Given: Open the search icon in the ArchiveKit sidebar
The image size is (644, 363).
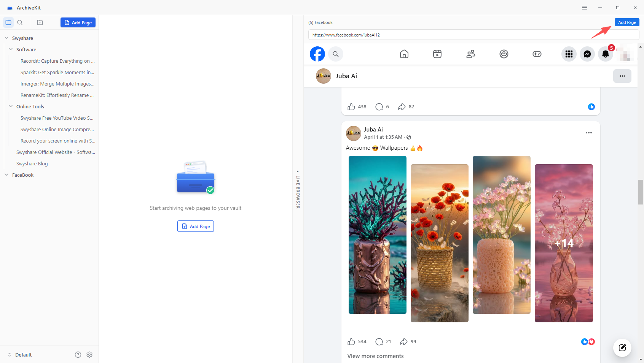Looking at the screenshot, I should (x=20, y=22).
